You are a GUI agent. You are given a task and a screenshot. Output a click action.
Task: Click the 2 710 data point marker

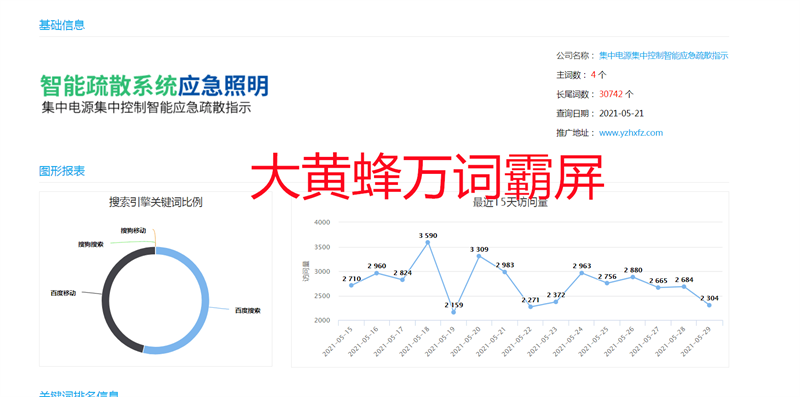tap(351, 285)
